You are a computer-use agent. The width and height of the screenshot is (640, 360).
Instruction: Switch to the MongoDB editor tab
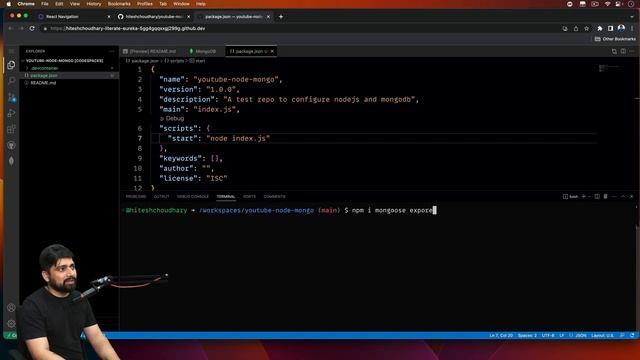point(202,51)
